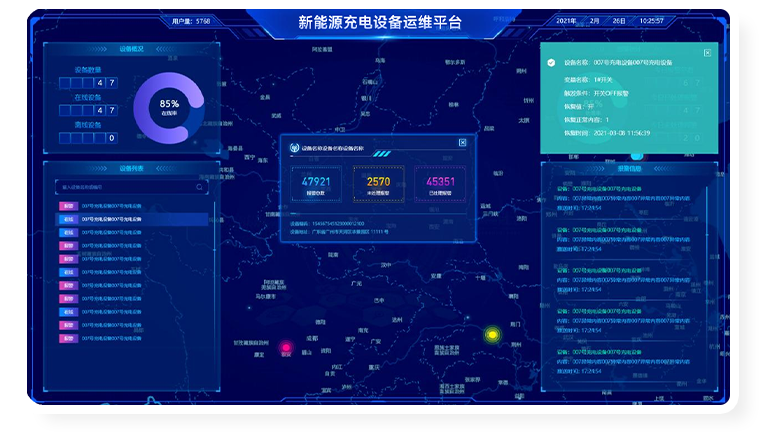The image size is (760, 432).
Task: Click the first device's pink alarm tag
Action: click(x=68, y=205)
